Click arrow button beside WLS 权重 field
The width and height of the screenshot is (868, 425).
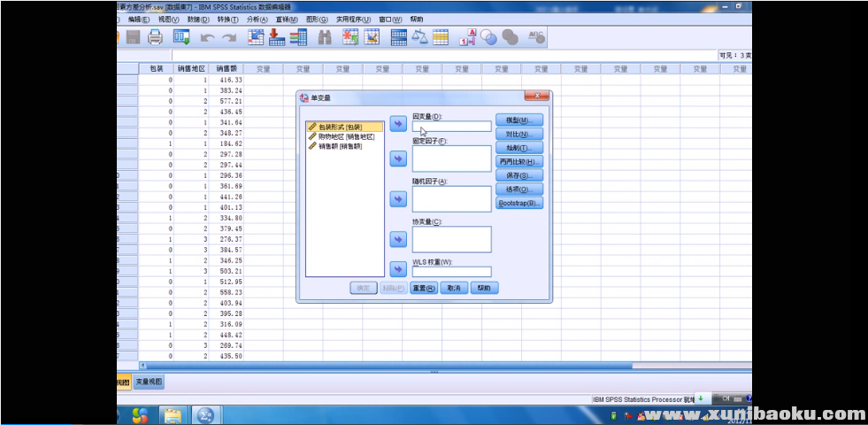point(397,269)
